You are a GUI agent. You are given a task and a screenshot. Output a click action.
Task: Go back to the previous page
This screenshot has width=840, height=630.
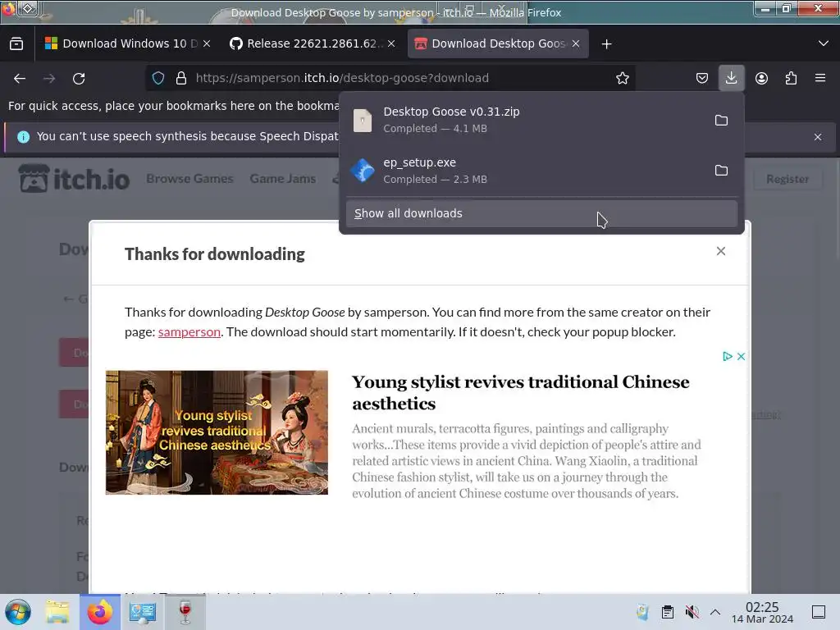pyautogui.click(x=20, y=78)
